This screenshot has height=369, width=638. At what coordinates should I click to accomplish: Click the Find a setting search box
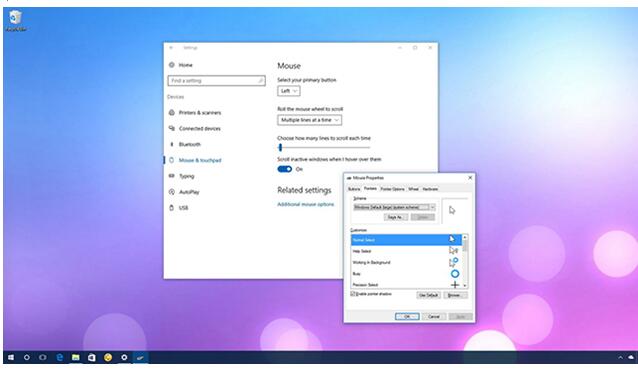(216, 81)
